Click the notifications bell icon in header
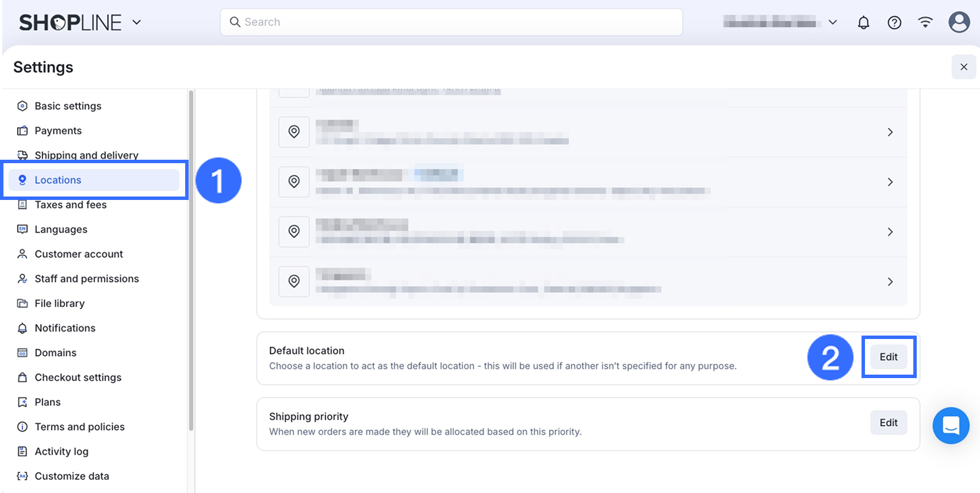980x493 pixels. tap(863, 22)
